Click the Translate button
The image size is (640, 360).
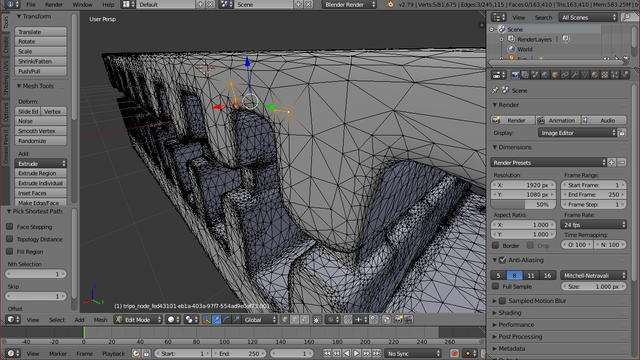[40, 32]
